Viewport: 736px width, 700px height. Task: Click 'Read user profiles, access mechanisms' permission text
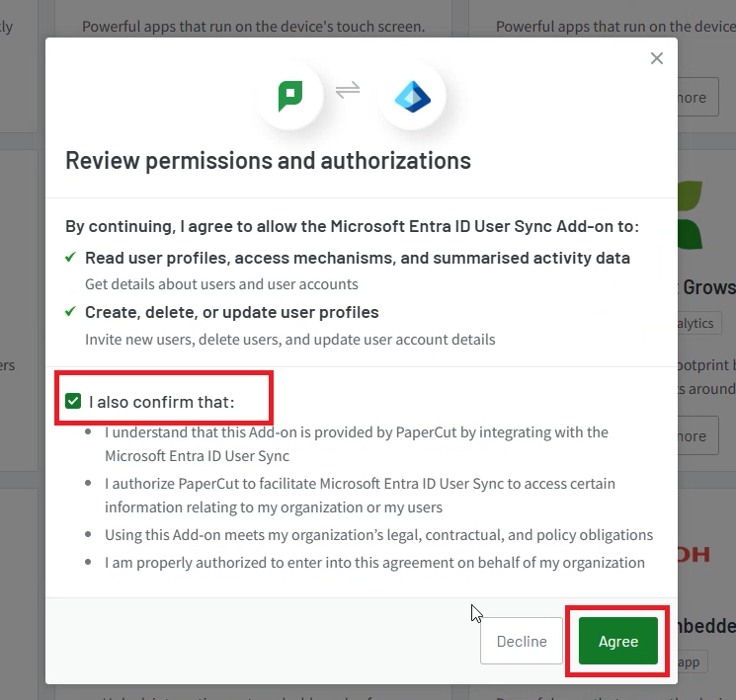coord(358,258)
